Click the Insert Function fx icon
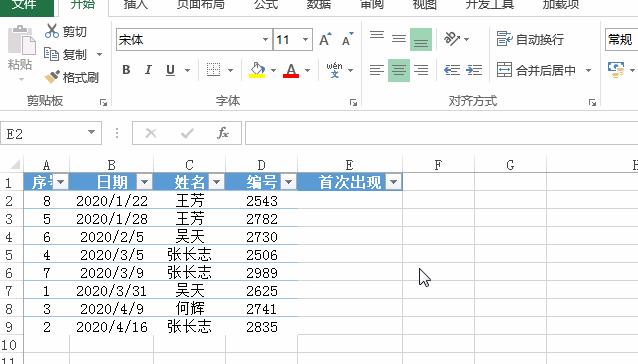638x364 pixels. [x=223, y=133]
